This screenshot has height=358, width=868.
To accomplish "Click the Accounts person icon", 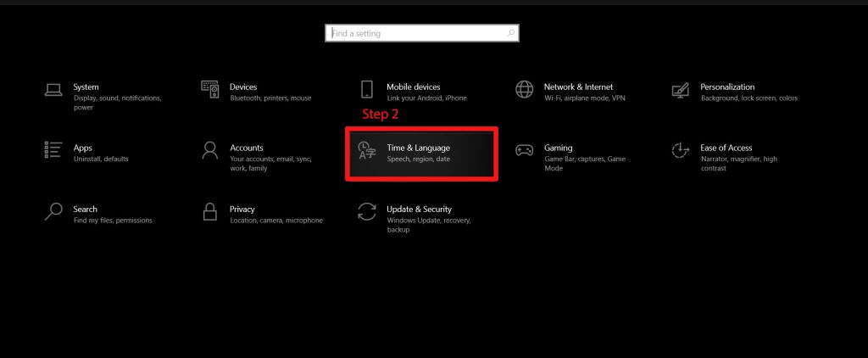I will tap(210, 150).
